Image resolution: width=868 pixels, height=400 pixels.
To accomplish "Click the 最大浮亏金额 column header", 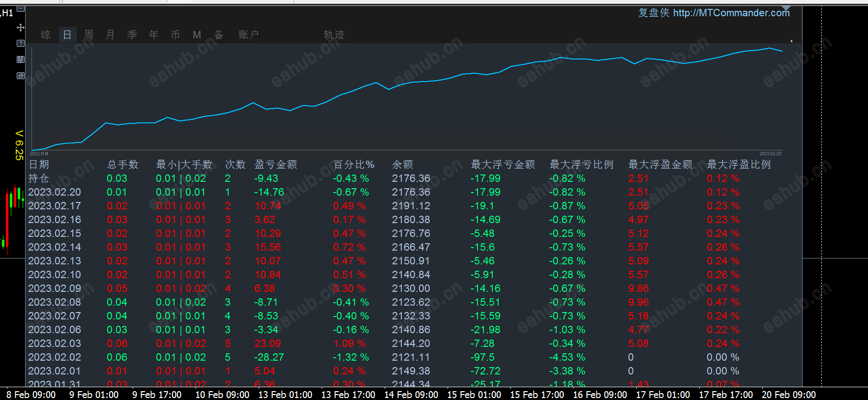I will pos(503,165).
